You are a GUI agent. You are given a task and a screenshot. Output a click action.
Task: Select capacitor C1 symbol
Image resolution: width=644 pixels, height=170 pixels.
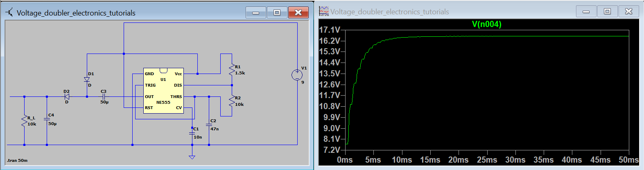(192, 133)
